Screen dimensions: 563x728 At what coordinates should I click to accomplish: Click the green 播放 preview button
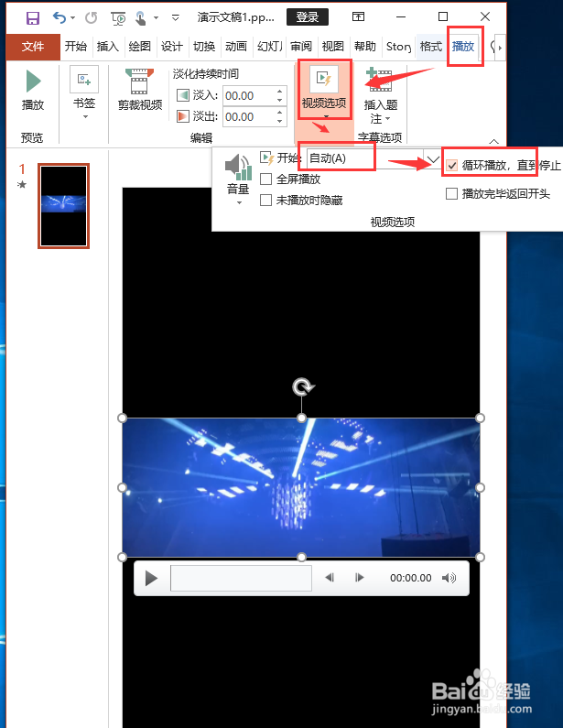coord(33,90)
